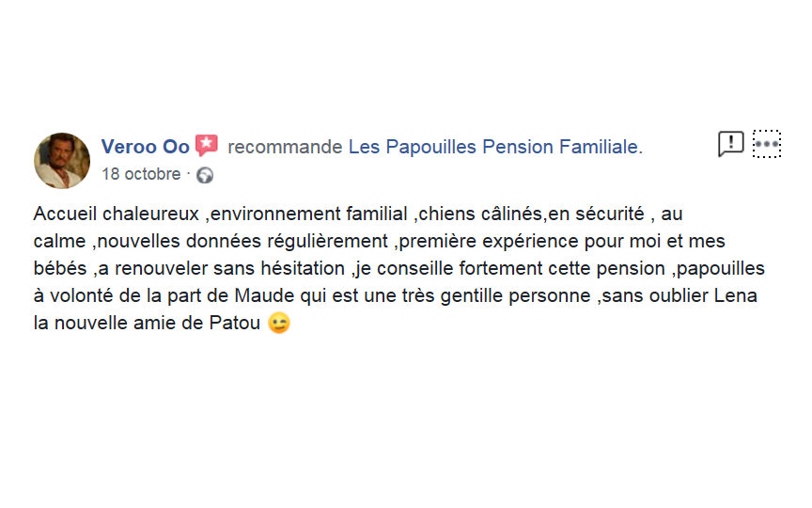Open the Veroo Oo profile name link
The image size is (812, 508).
click(145, 147)
